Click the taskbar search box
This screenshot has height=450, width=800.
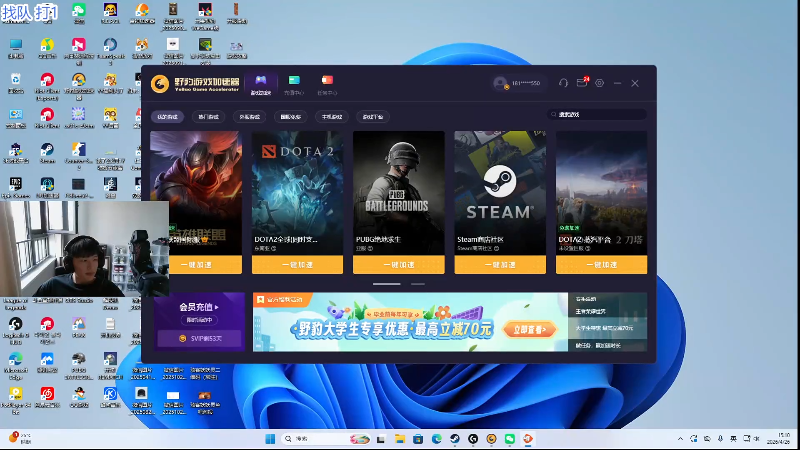point(327,439)
